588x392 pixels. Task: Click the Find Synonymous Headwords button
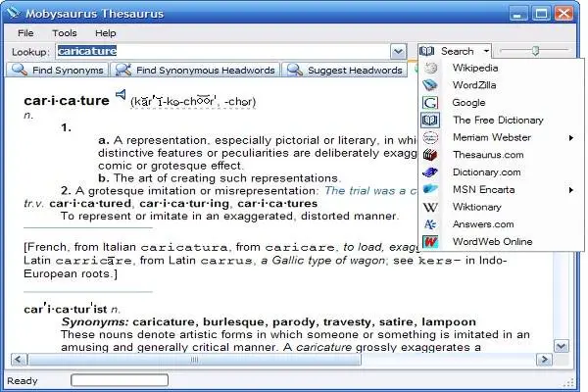point(195,70)
